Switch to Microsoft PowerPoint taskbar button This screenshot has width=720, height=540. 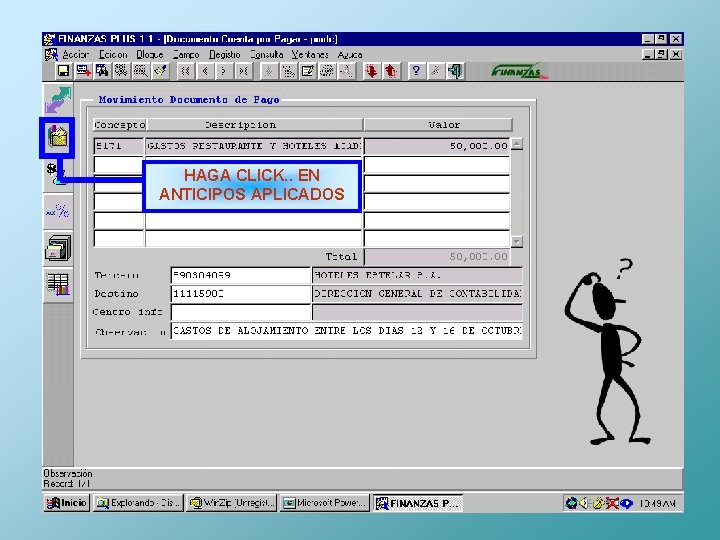pyautogui.click(x=325, y=503)
